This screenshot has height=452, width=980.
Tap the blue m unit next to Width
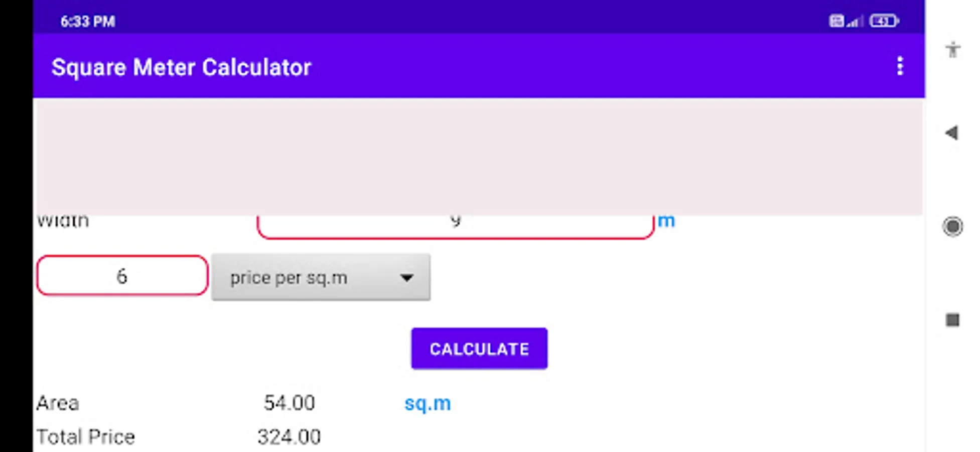(666, 221)
